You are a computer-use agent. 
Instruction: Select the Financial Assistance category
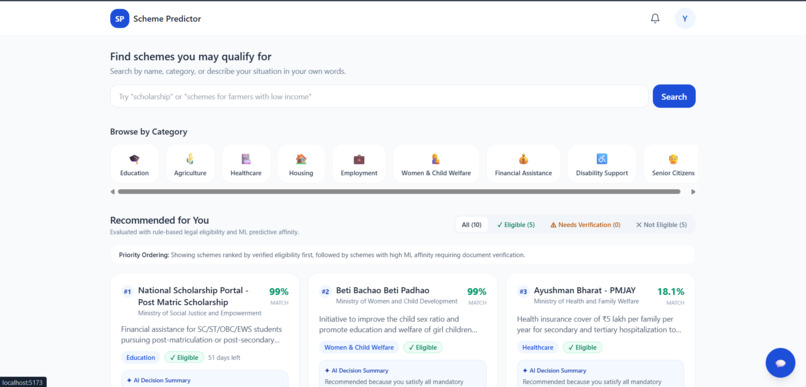(x=523, y=164)
